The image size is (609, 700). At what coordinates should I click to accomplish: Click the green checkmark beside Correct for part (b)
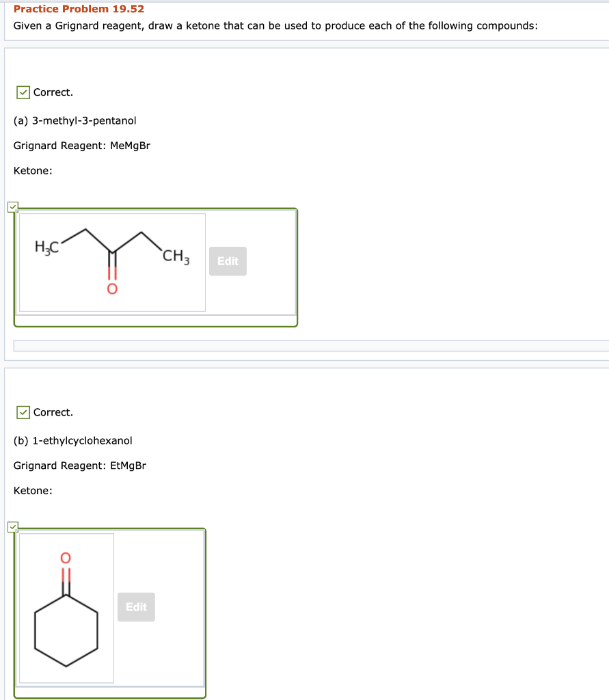23,412
